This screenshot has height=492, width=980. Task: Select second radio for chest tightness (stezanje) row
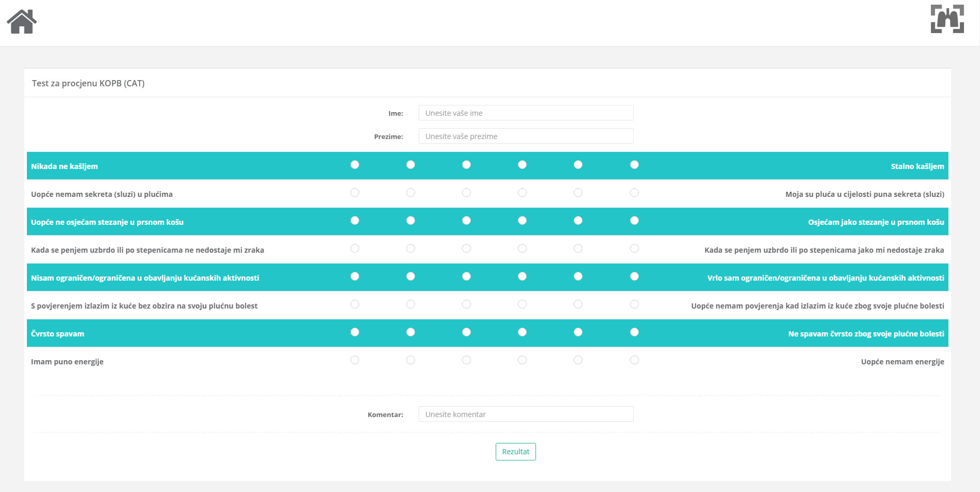click(410, 221)
